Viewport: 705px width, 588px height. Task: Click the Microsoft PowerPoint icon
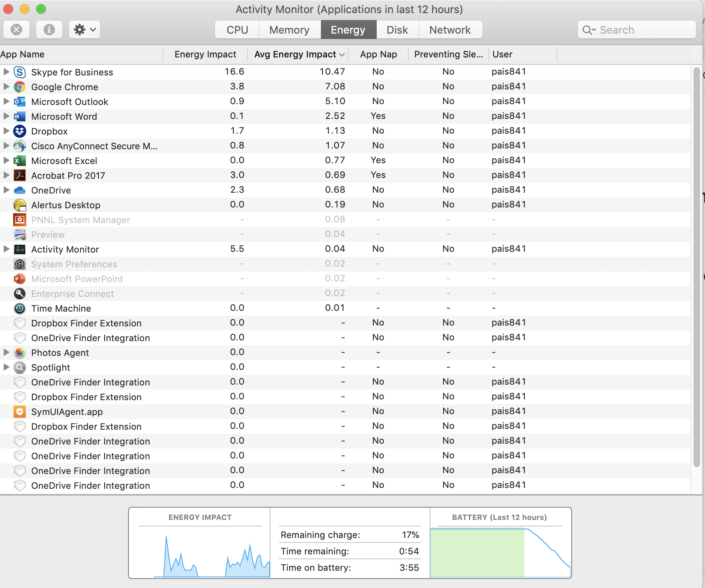coord(20,279)
